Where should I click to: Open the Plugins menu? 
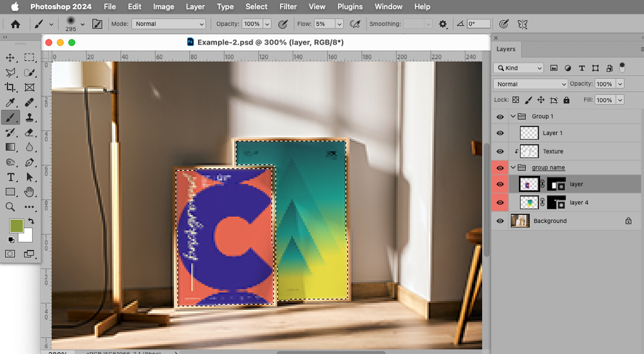[x=350, y=6]
